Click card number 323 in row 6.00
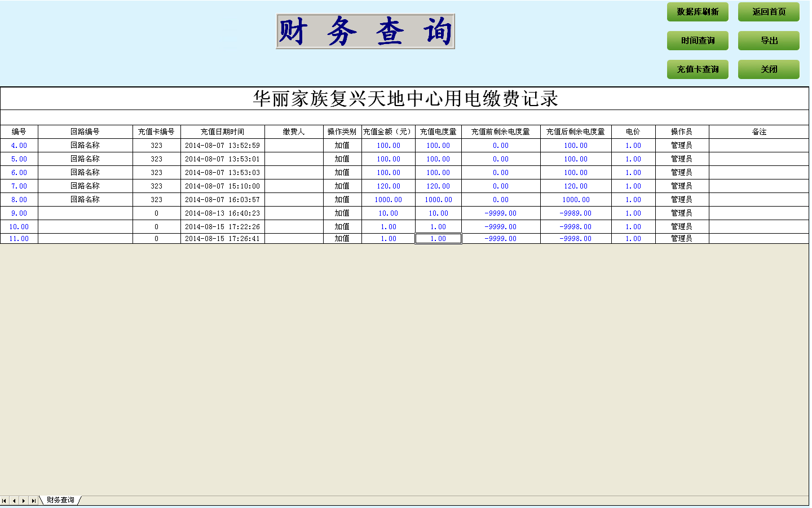 [x=157, y=173]
